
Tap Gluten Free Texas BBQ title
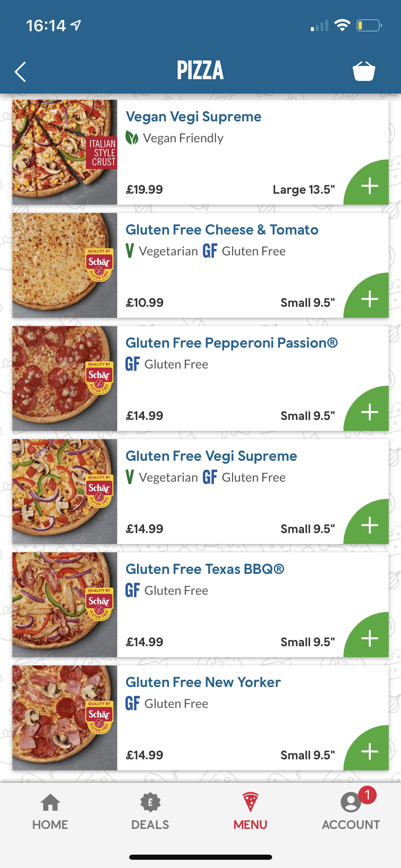(x=205, y=569)
